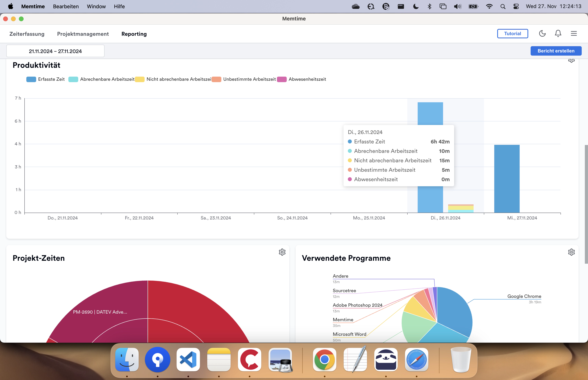This screenshot has width=588, height=380.
Task: Select the Reporting tab
Action: point(134,34)
